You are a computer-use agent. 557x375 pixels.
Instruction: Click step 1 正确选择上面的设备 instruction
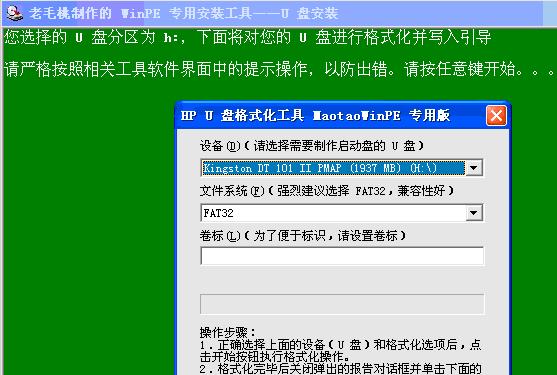[x=340, y=350]
